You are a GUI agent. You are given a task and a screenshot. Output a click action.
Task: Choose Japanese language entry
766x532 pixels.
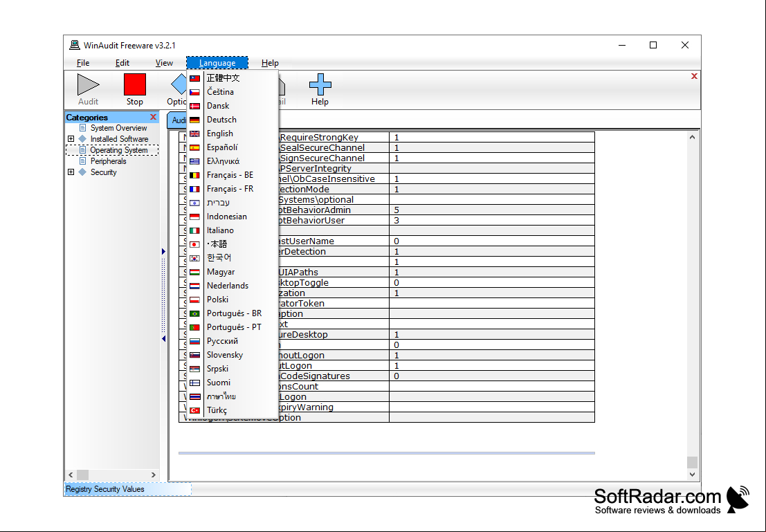coord(232,244)
